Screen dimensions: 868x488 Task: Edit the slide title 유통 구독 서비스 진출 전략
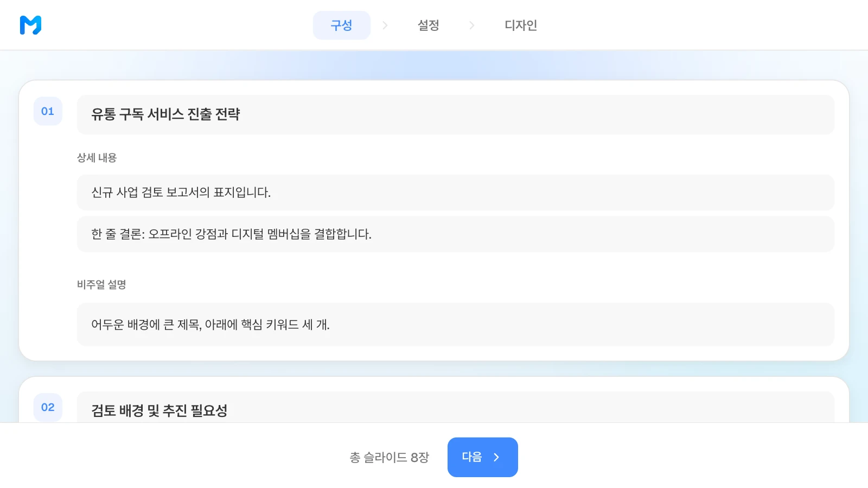click(x=456, y=114)
